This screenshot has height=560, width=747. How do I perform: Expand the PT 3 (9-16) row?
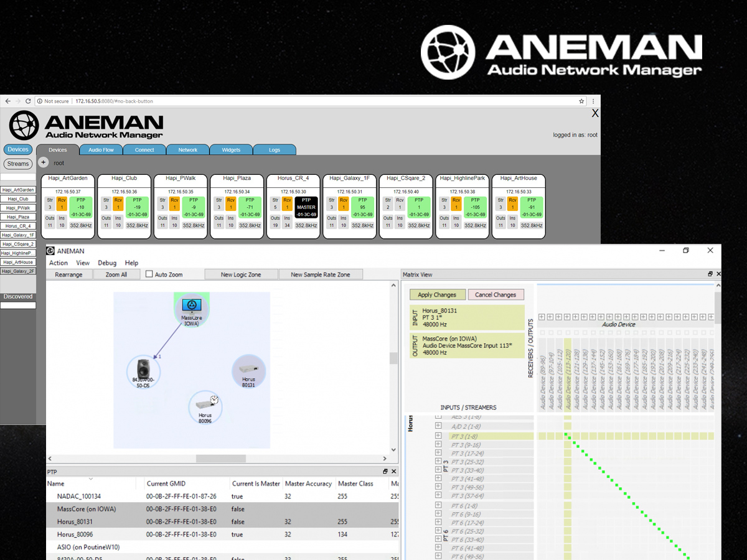(438, 446)
